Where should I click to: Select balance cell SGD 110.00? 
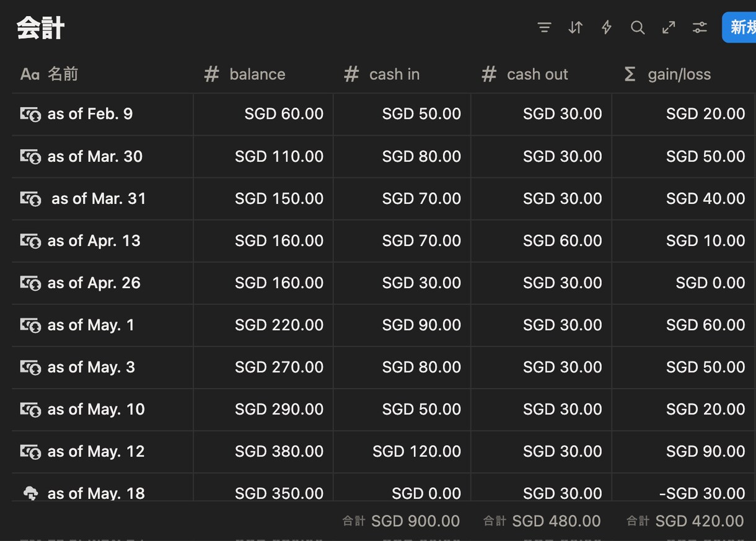coord(263,156)
